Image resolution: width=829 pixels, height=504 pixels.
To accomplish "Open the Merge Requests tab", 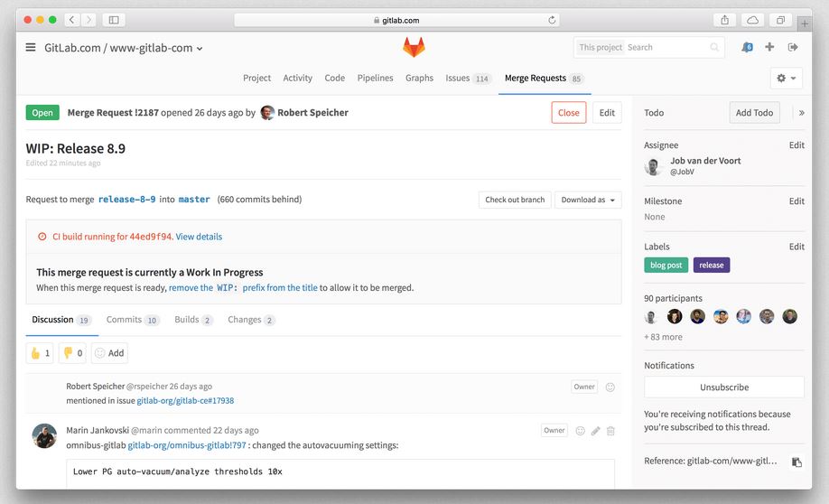I will click(x=544, y=79).
